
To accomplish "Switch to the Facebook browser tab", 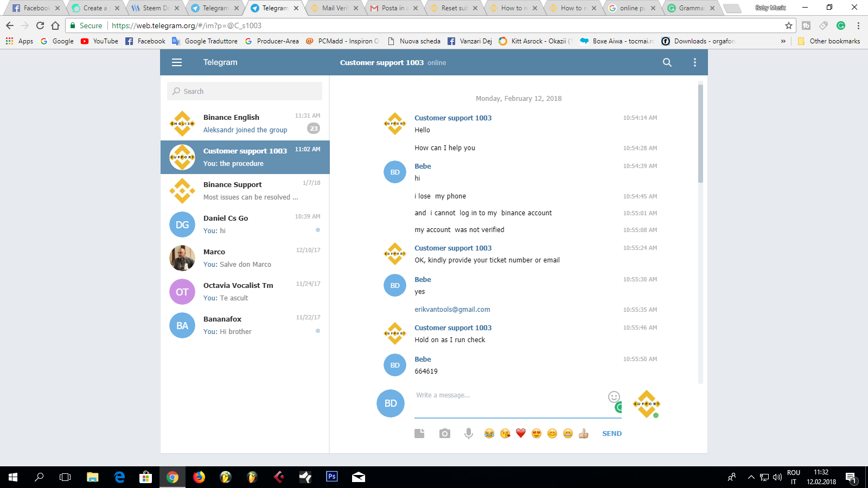I will point(35,8).
